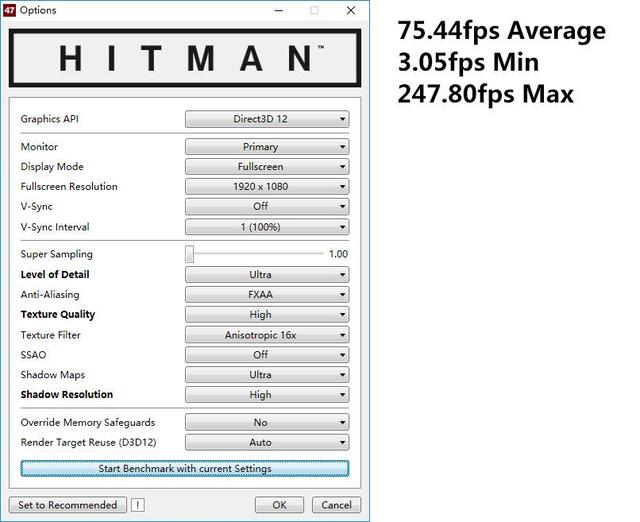
Task: Click the Set to Recommended button
Action: (68, 505)
